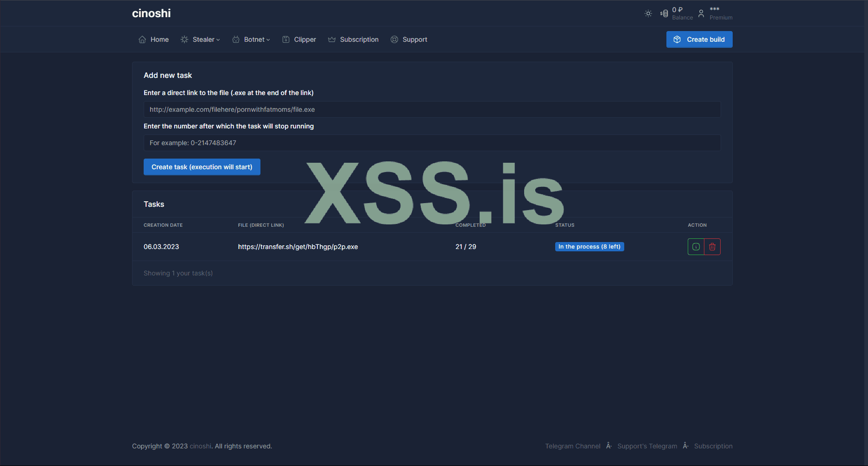Open the Telegram Channel footer link
Screen dimensions: 868x466
(573, 446)
